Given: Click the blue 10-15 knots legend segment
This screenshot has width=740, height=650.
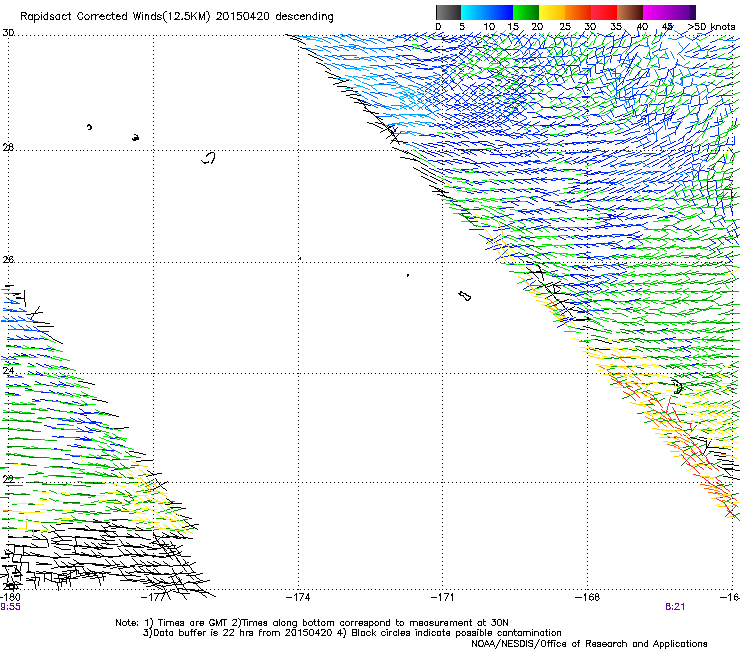Looking at the screenshot, I should [x=500, y=12].
